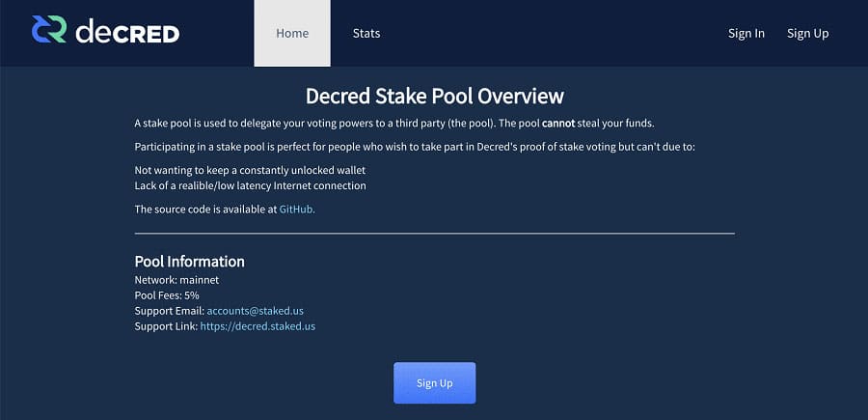This screenshot has height=420, width=868.
Task: Open the Stats tab
Action: (x=366, y=34)
